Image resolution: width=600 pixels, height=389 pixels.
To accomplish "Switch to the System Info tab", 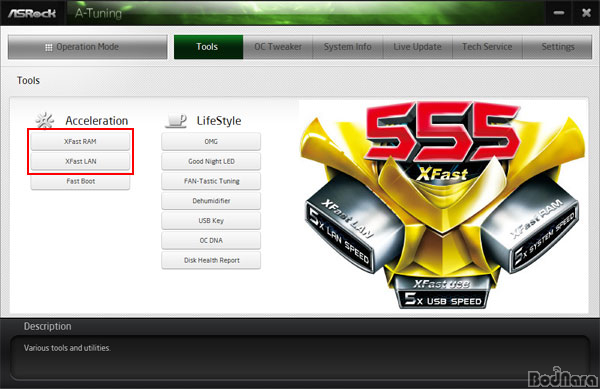I will coord(347,47).
